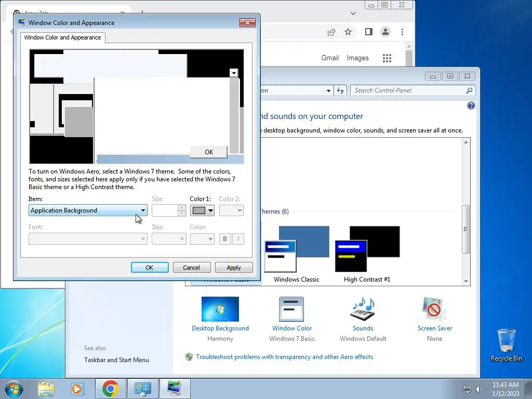Click the themes list scroll down arrow
The height and width of the screenshot is (399, 532).
click(x=466, y=281)
